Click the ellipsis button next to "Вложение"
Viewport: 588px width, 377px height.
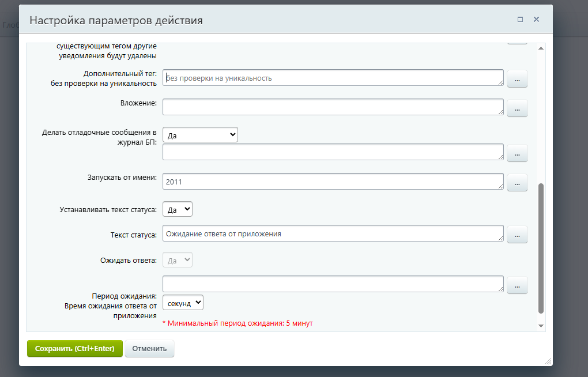(517, 108)
